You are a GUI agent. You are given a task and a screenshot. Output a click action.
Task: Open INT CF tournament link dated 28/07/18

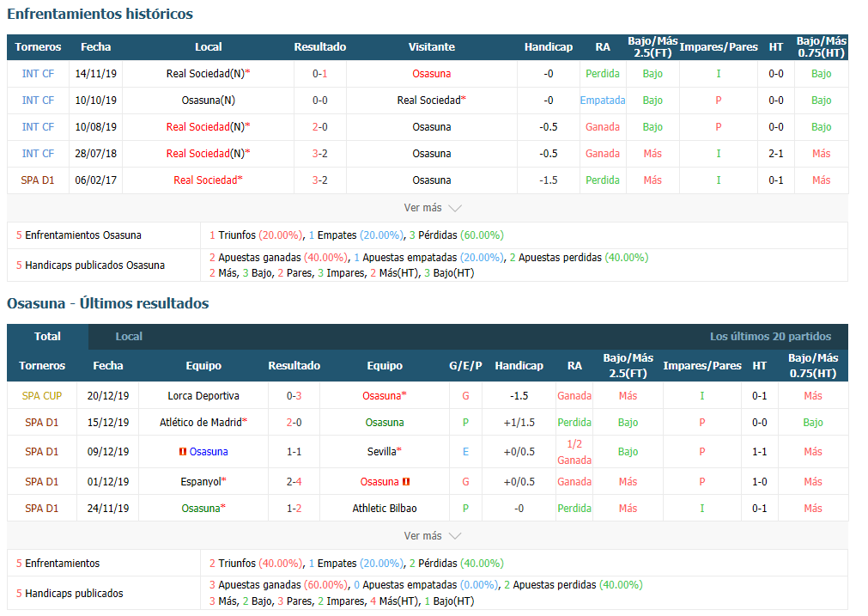click(x=38, y=154)
